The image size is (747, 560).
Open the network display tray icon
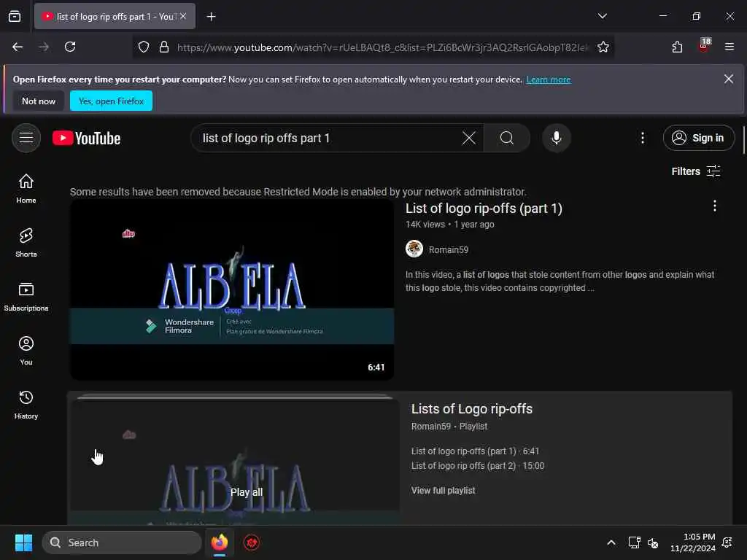coord(634,542)
